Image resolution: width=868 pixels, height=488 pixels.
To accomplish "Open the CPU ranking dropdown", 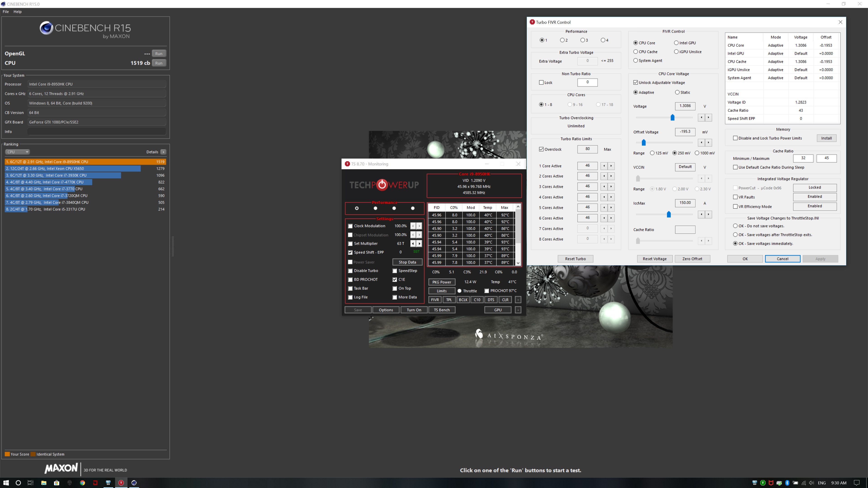I will click(18, 152).
